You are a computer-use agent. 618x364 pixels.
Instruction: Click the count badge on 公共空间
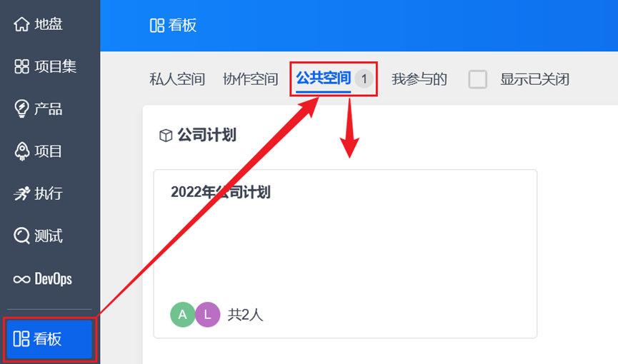(364, 79)
